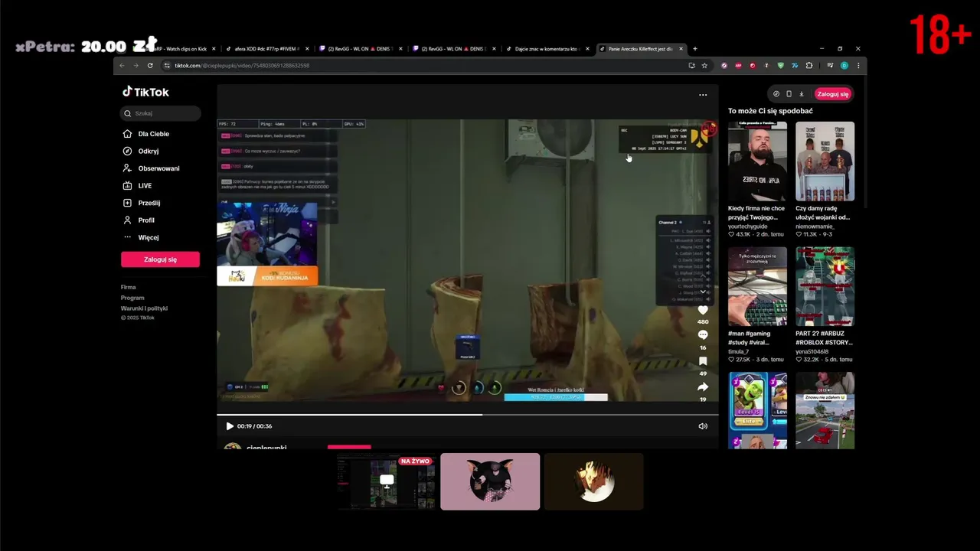Play the paused TikTok video
The height and width of the screenshot is (551, 980).
(229, 426)
